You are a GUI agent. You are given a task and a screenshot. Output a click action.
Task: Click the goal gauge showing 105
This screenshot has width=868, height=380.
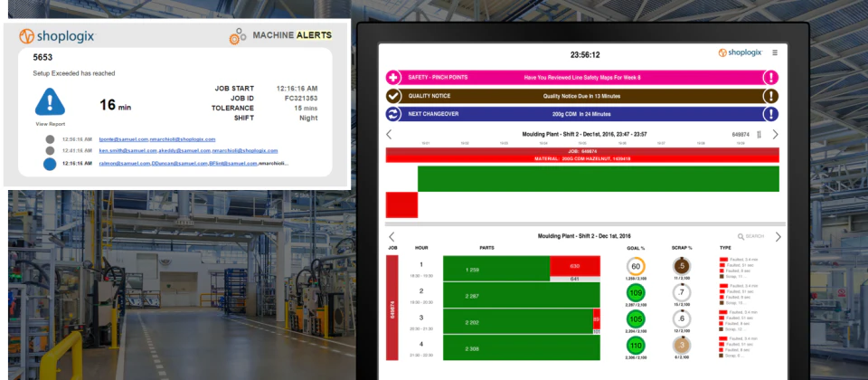[636, 319]
